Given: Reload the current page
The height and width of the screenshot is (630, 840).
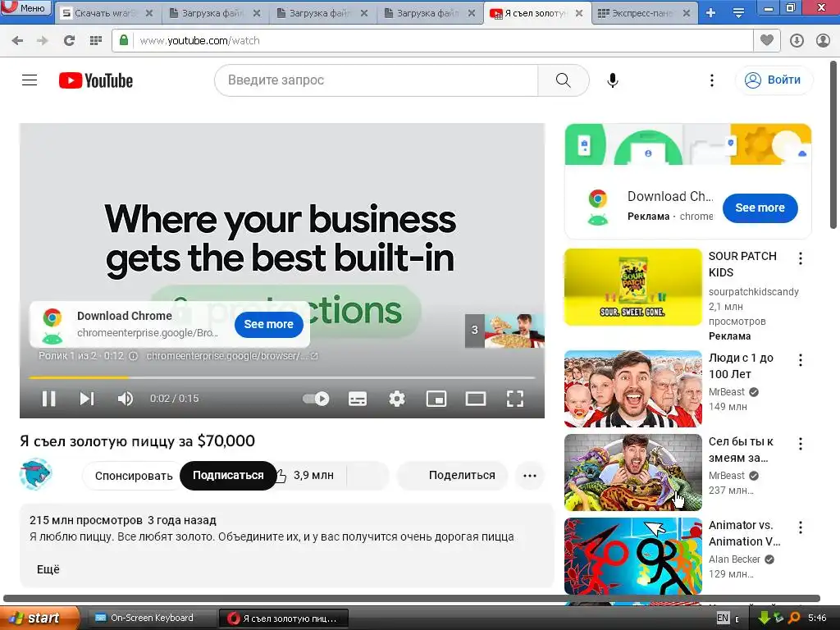Looking at the screenshot, I should (x=69, y=41).
